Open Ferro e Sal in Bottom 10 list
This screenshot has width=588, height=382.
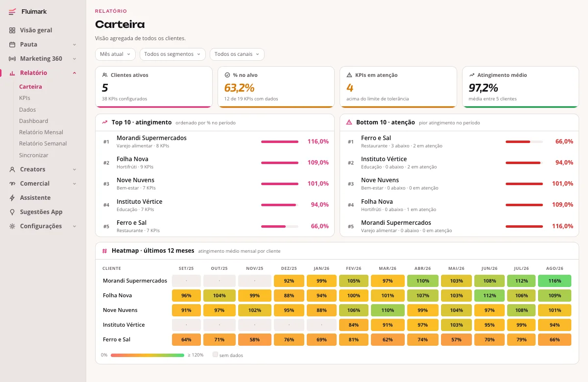pos(459,142)
